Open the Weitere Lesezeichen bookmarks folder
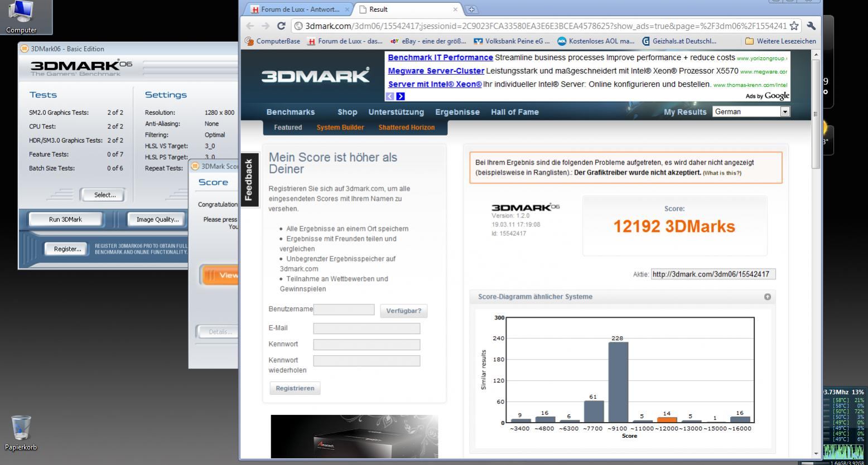This screenshot has width=868, height=465. point(780,41)
